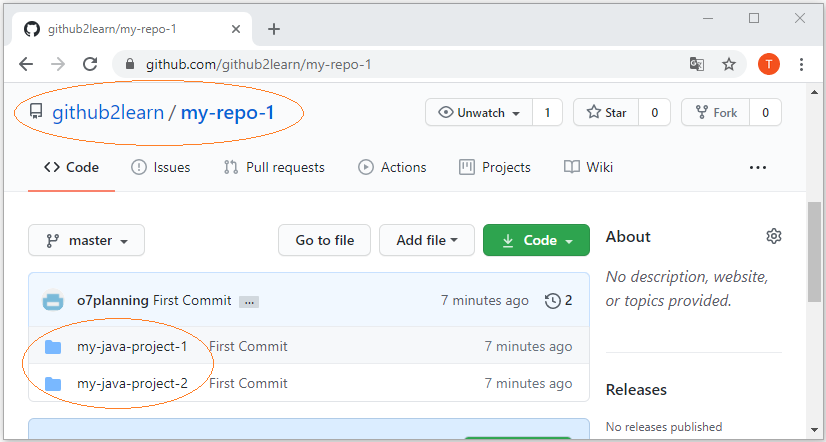Screen dimensions: 826x442
Task: Click the browser back arrow
Action: [26, 64]
